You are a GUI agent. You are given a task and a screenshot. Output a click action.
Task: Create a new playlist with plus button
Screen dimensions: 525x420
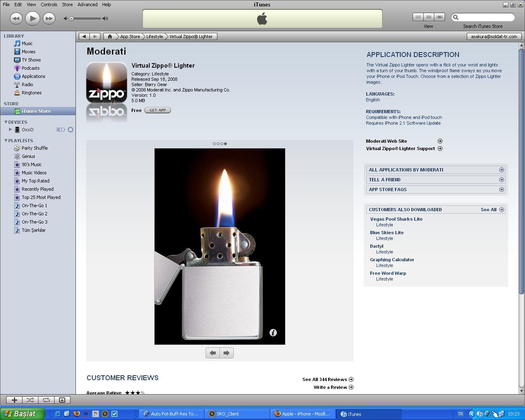coord(14,400)
